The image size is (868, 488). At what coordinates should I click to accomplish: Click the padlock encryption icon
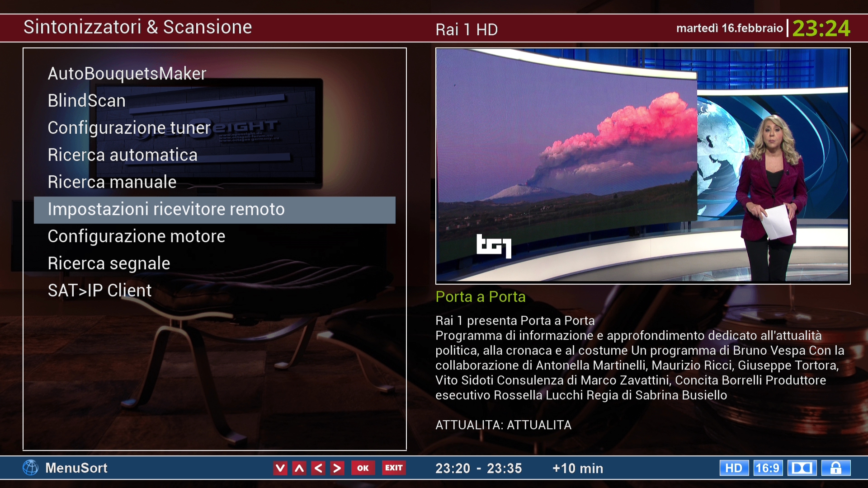pyautogui.click(x=836, y=468)
